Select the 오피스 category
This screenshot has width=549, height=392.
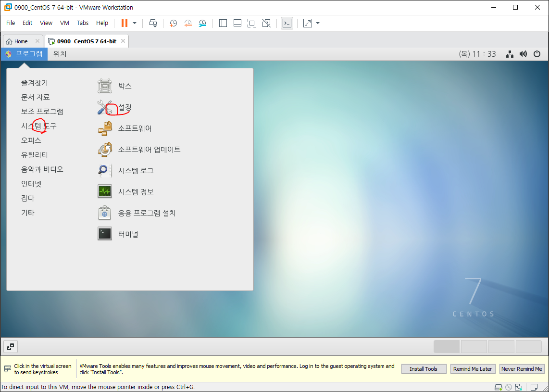coord(31,140)
